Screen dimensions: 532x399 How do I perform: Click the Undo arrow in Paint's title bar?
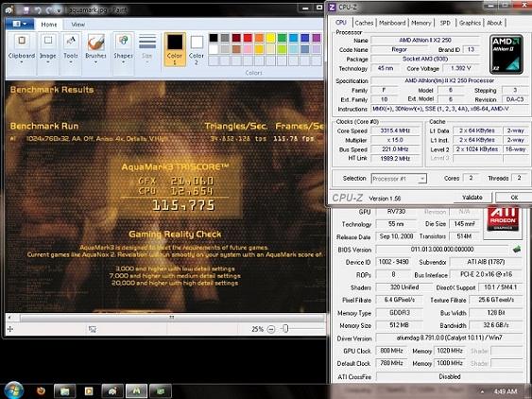(38, 10)
